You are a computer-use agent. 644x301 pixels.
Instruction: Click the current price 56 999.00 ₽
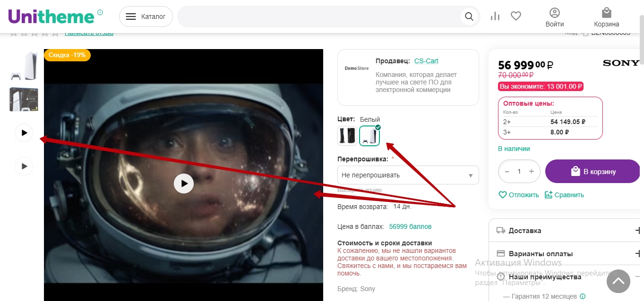[x=525, y=65]
